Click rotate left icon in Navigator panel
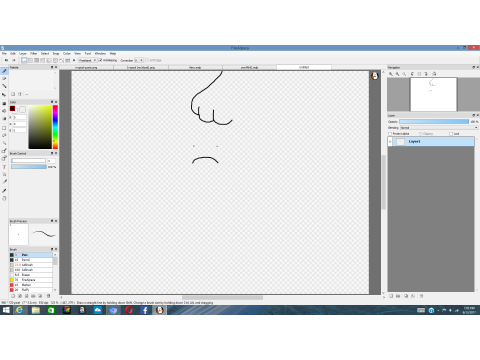 coord(412,74)
